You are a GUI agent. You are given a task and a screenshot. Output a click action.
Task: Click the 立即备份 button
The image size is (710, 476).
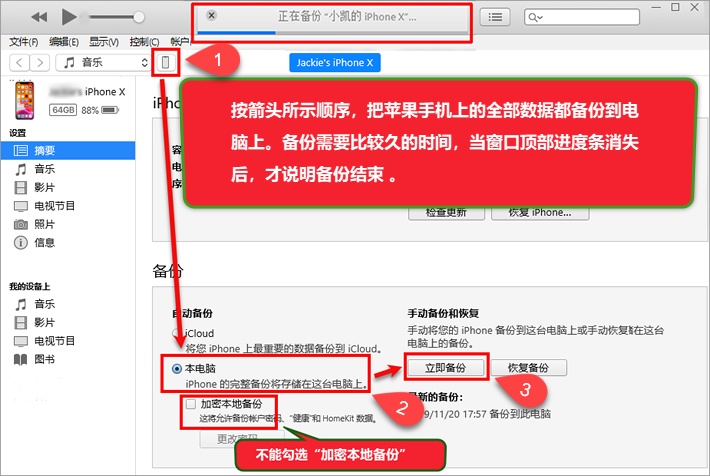[446, 367]
